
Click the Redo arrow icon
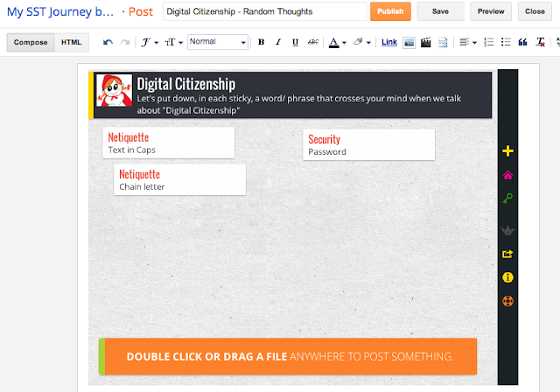click(125, 42)
